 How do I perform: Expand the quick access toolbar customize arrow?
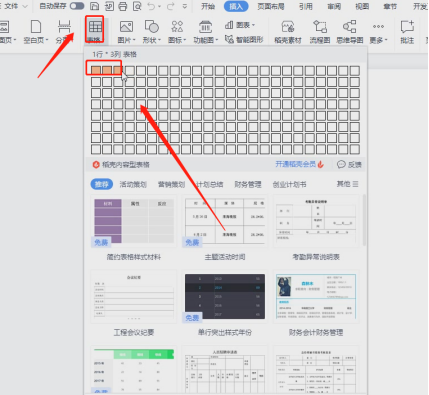[x=185, y=6]
